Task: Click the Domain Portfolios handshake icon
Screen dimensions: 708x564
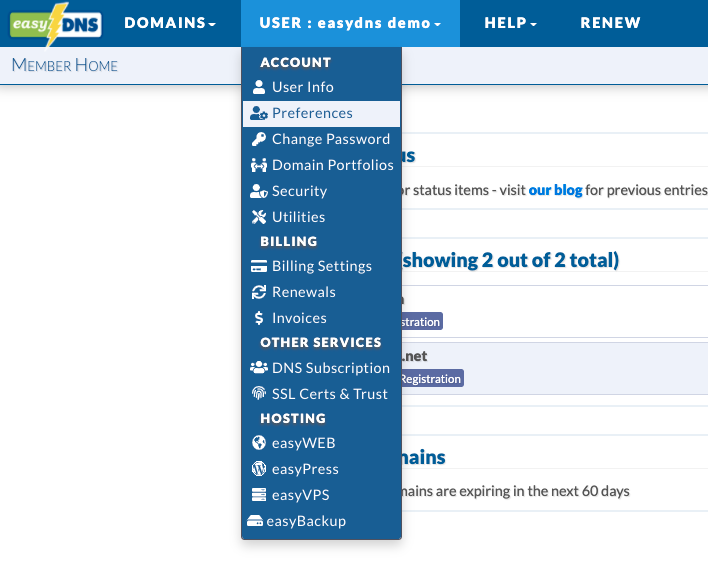Action: 259,165
